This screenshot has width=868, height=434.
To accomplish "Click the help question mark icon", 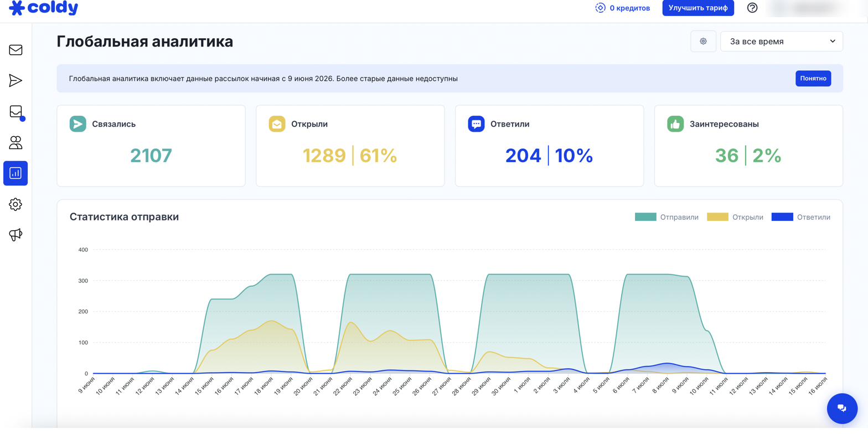I will pyautogui.click(x=752, y=8).
